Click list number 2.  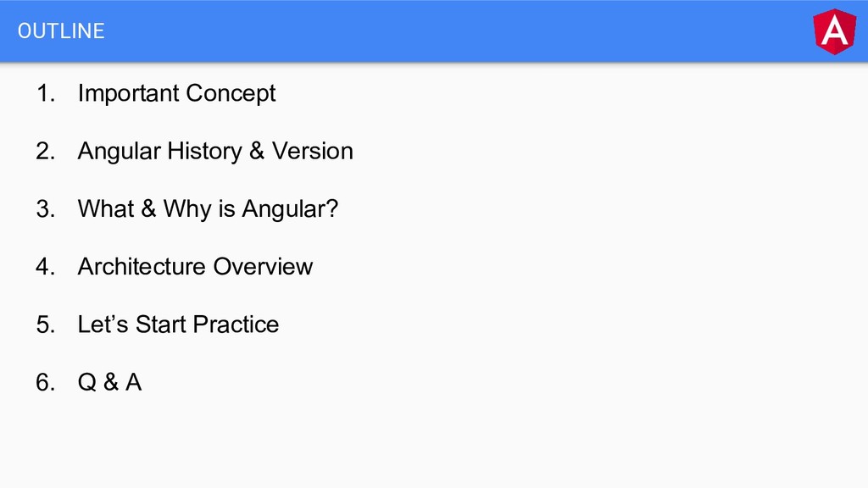(x=46, y=151)
